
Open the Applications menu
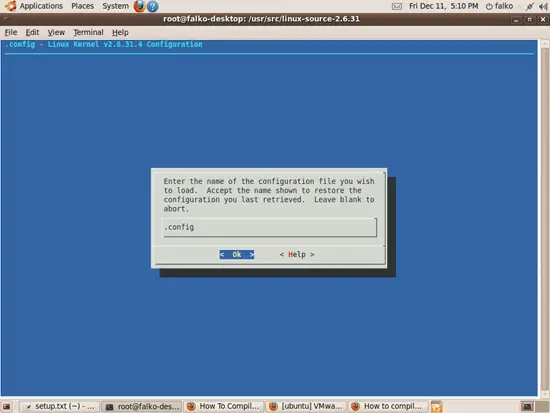pyautogui.click(x=41, y=6)
